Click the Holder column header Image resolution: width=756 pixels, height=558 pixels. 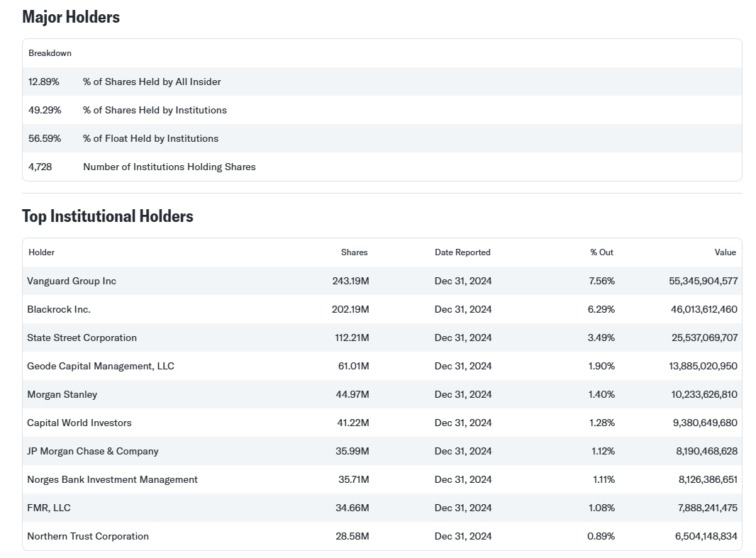point(41,252)
